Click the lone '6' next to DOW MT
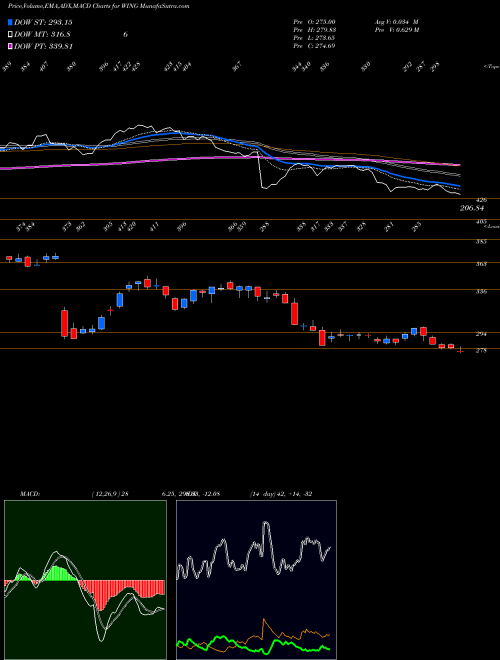This screenshot has height=660, width=500. point(125,35)
